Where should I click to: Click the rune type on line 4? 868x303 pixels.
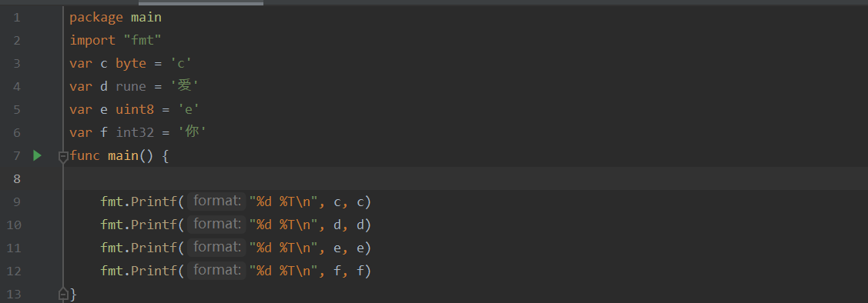point(131,86)
